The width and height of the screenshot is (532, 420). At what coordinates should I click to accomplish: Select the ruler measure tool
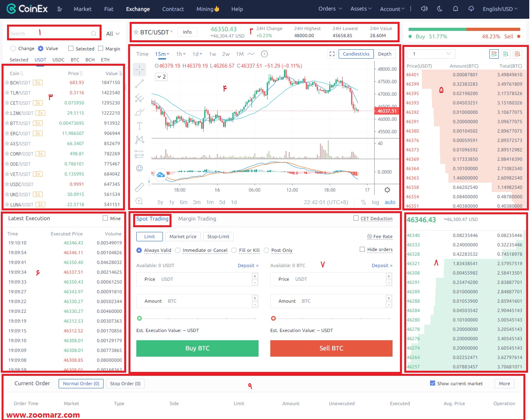point(139,187)
